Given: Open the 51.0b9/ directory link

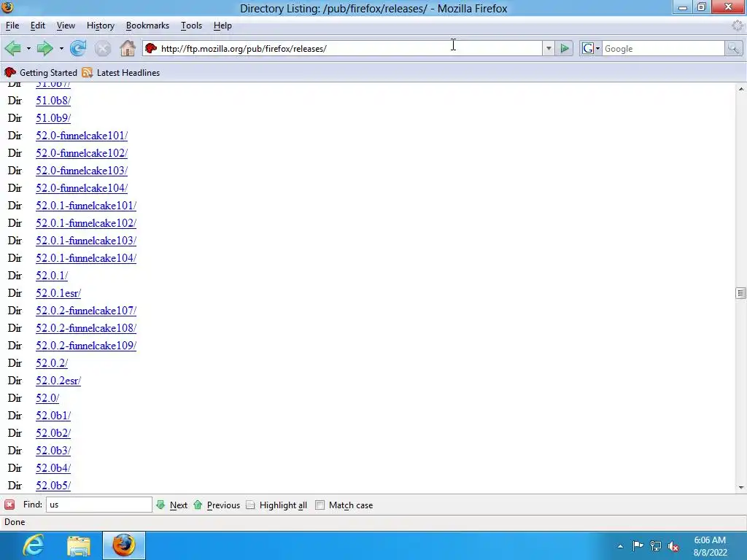Looking at the screenshot, I should point(53,118).
